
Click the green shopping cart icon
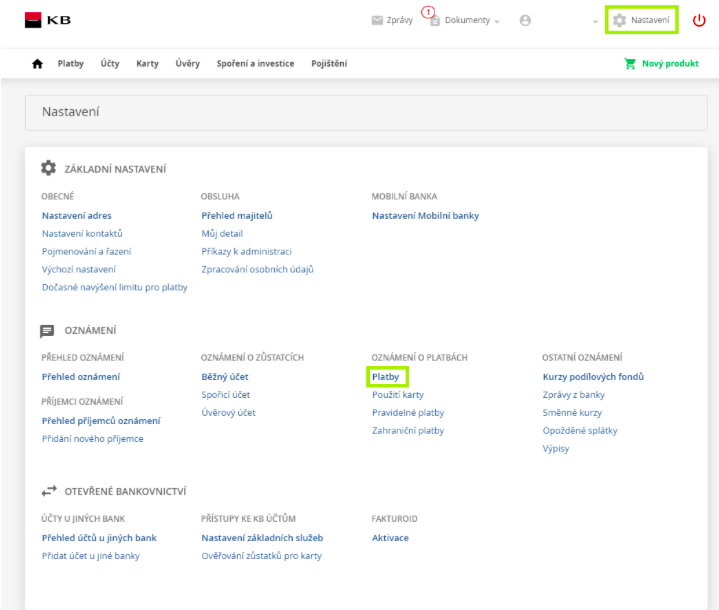(x=630, y=64)
